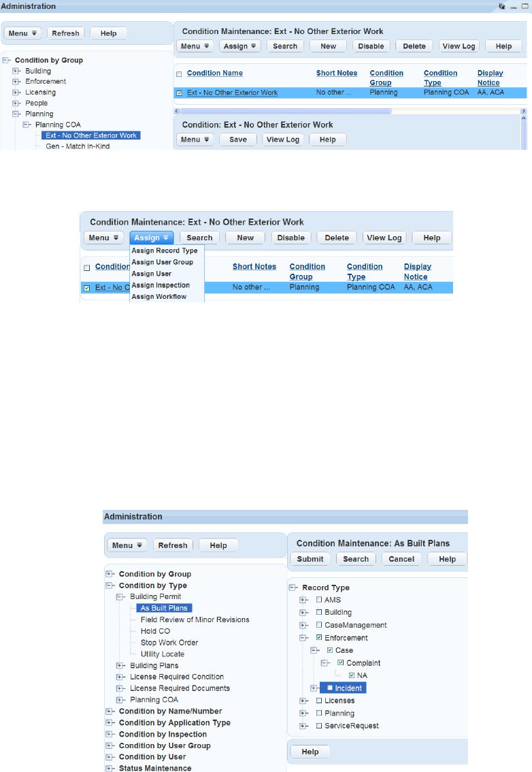The width and height of the screenshot is (532, 772).
Task: Tick the CaseManagement record type checkbox
Action: click(319, 625)
